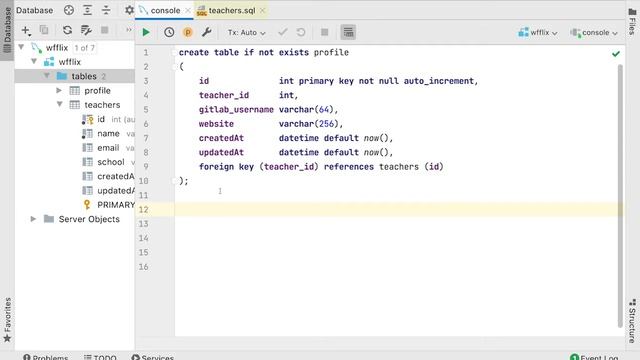Click the database panel stop icon
Image resolution: width=640 pixels, height=360 pixels.
[104, 30]
